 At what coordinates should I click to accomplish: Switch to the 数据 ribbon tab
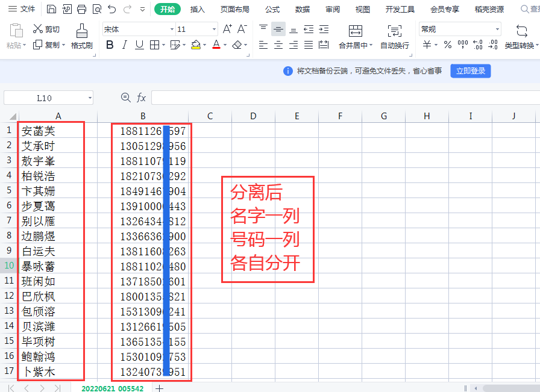pyautogui.click(x=303, y=9)
